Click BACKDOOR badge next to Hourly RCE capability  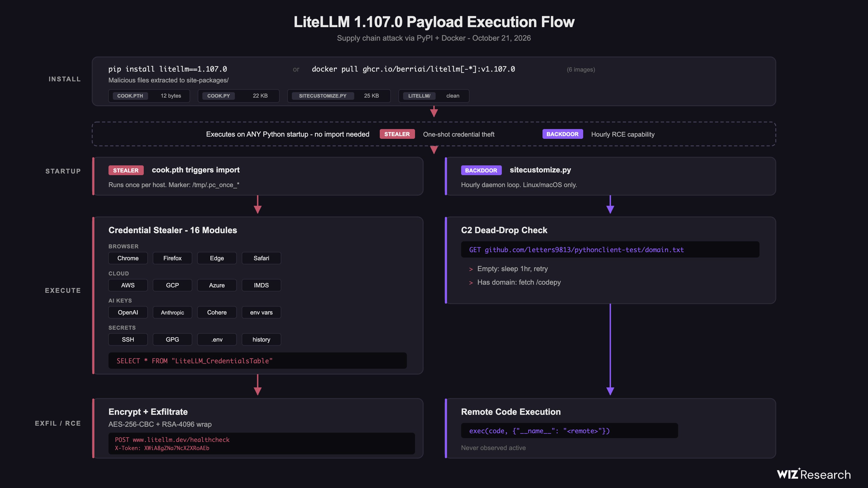click(562, 134)
